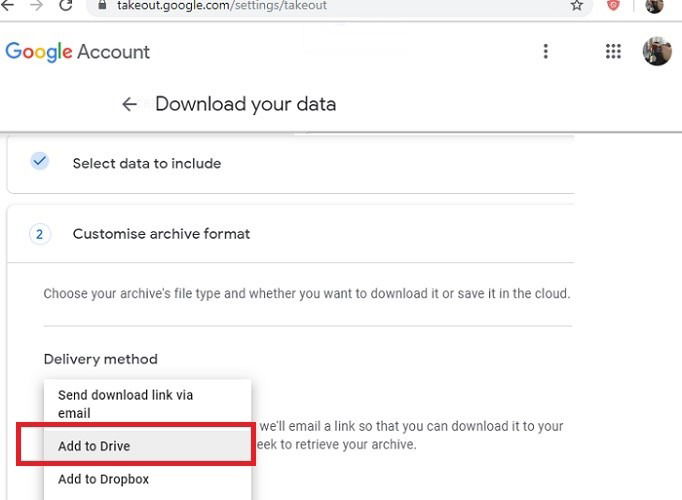
Task: Open the red shield extension icon
Action: coord(613,5)
